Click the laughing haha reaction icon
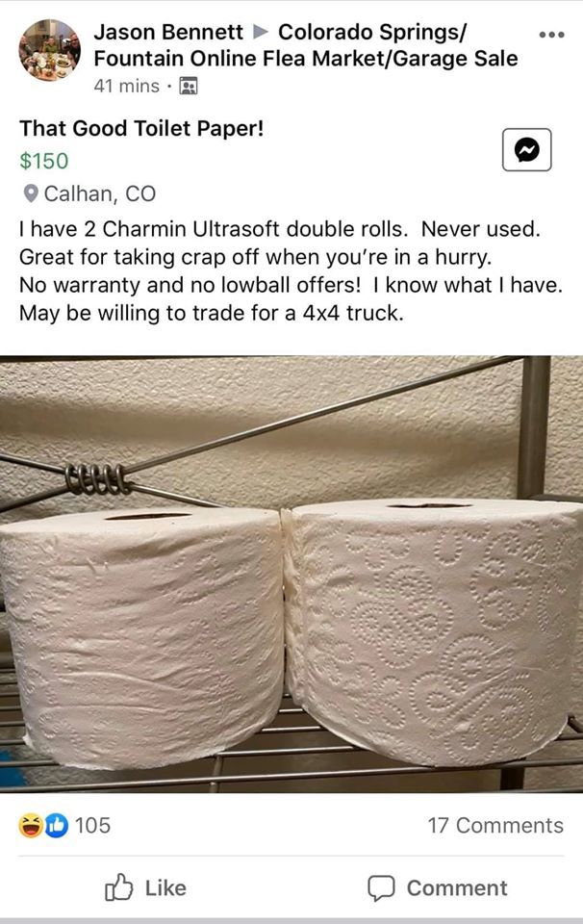The width and height of the screenshot is (583, 924). point(31,825)
